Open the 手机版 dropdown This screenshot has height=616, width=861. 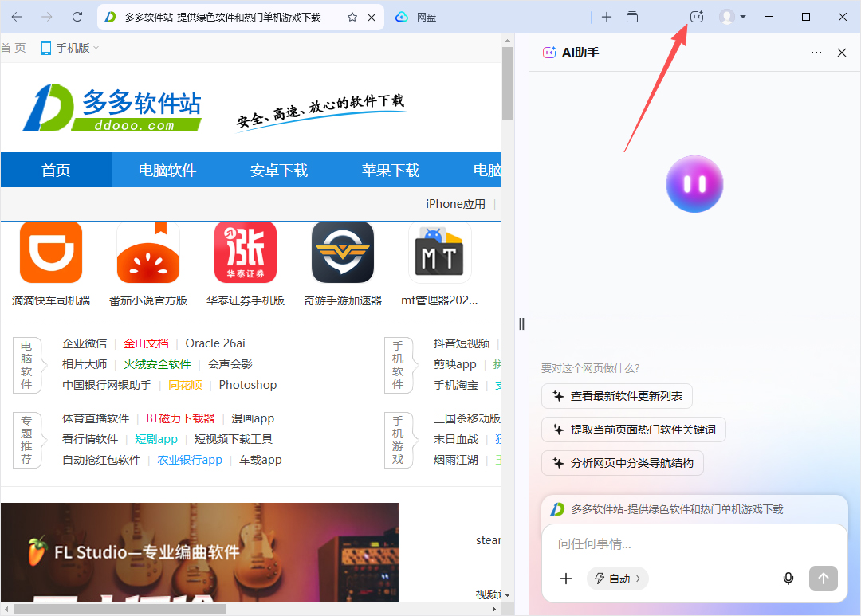(69, 48)
